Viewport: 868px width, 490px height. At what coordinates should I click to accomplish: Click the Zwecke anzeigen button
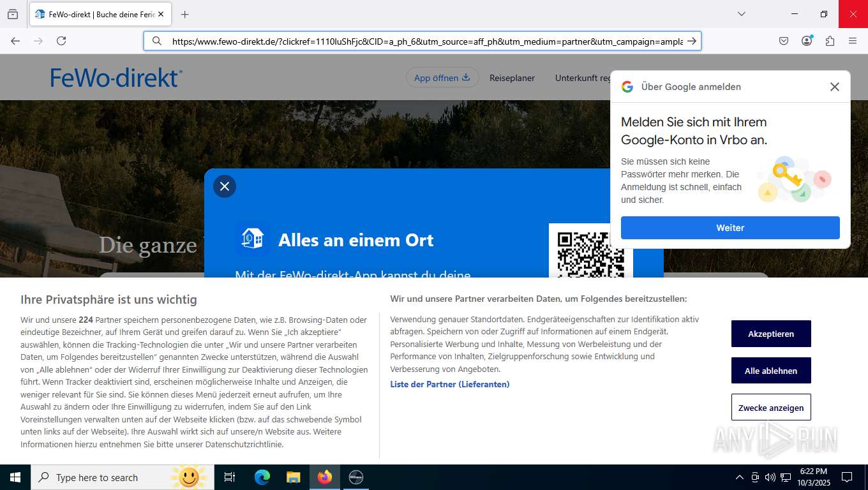(771, 408)
